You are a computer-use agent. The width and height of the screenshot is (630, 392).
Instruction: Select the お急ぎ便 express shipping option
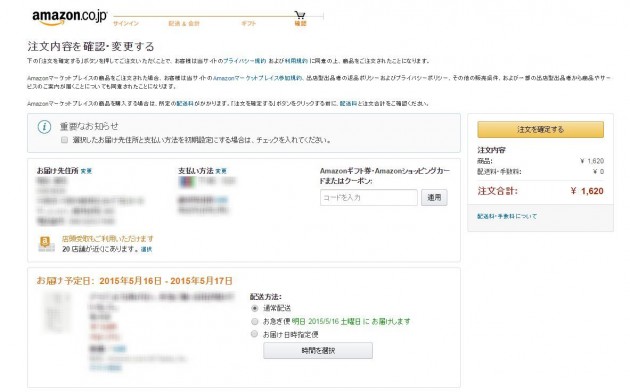click(254, 321)
